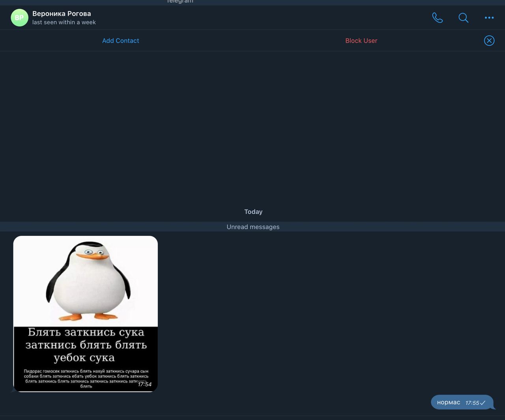The width and height of the screenshot is (505, 420).
Task: Select the sent message 'нормас'
Action: point(462,402)
